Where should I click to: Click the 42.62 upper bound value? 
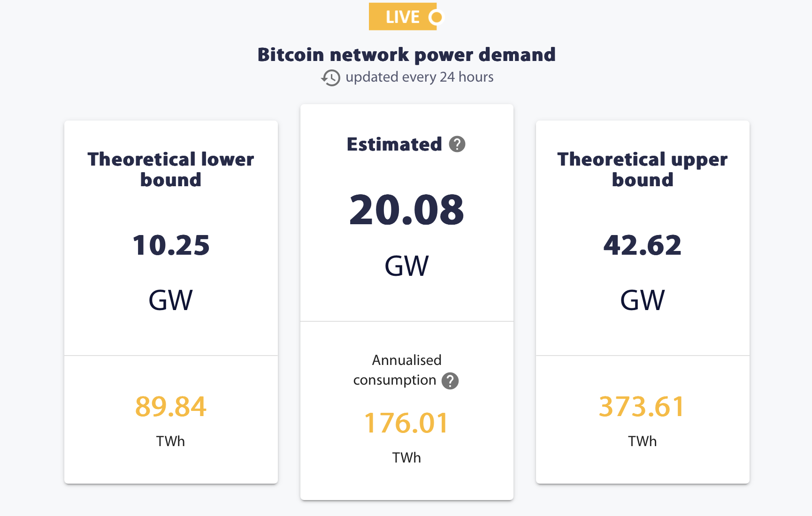[x=643, y=245]
